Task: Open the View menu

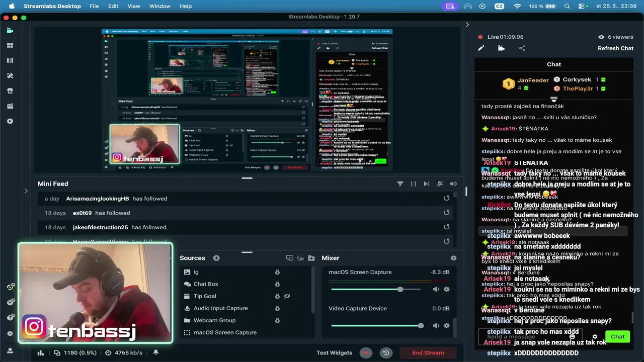Action: click(134, 6)
